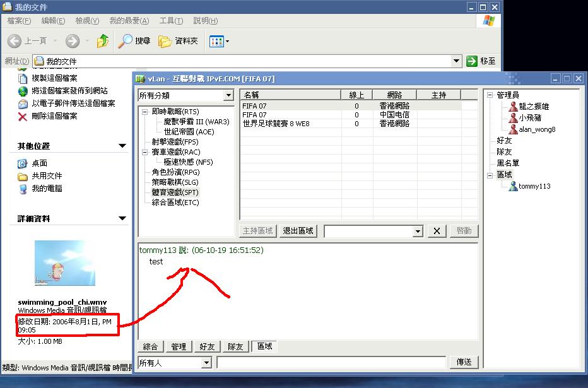Open 我的電腦 in other places
The height and width of the screenshot is (388, 588).
[47, 189]
